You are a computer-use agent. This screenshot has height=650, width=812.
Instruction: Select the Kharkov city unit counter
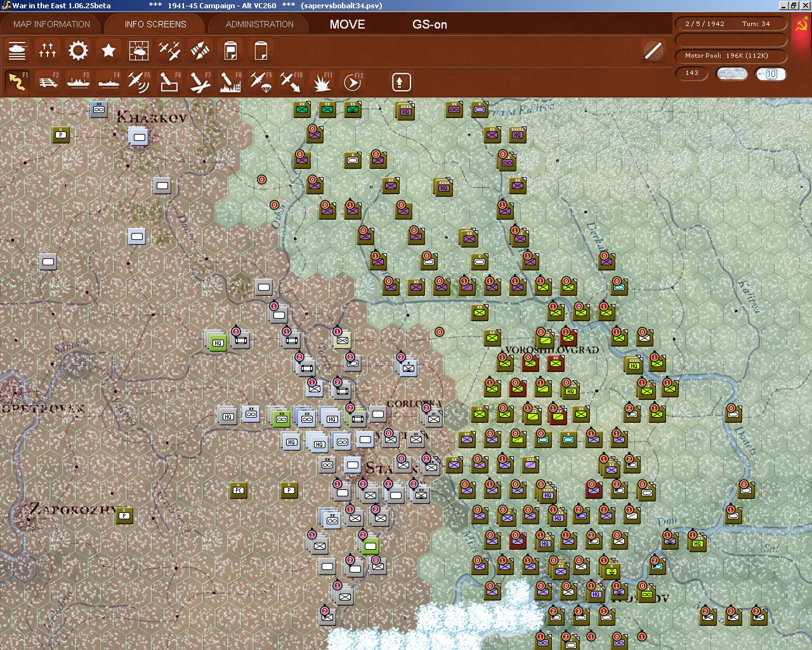pos(139,136)
